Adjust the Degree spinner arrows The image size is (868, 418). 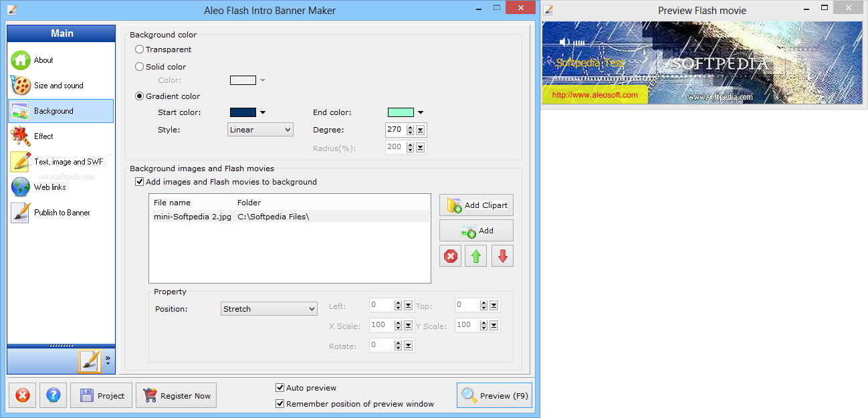[409, 130]
